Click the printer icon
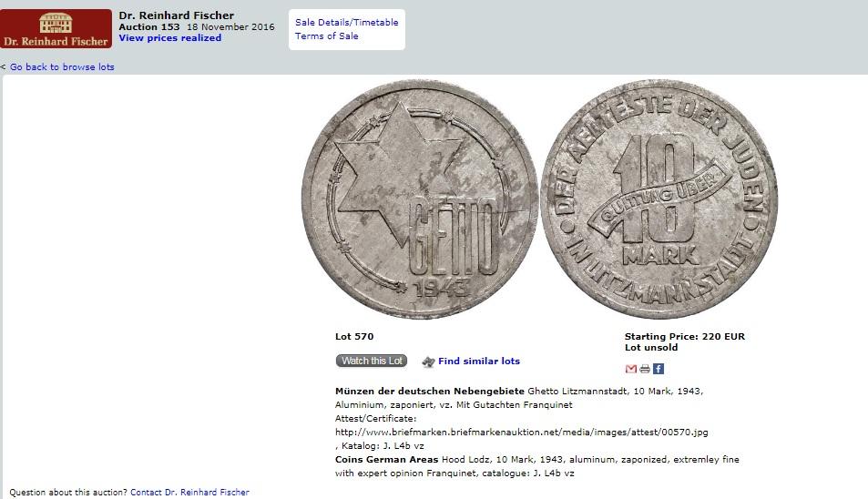The width and height of the screenshot is (868, 499). (644, 369)
